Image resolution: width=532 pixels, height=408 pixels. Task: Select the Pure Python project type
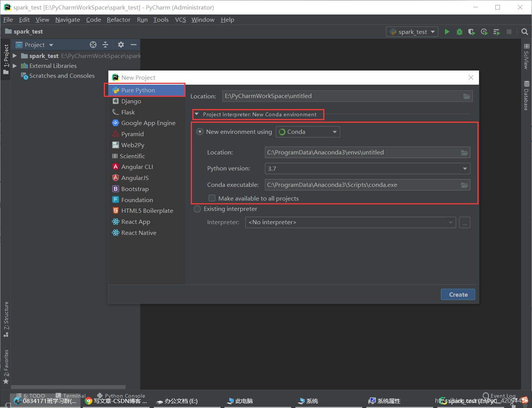tap(147, 90)
